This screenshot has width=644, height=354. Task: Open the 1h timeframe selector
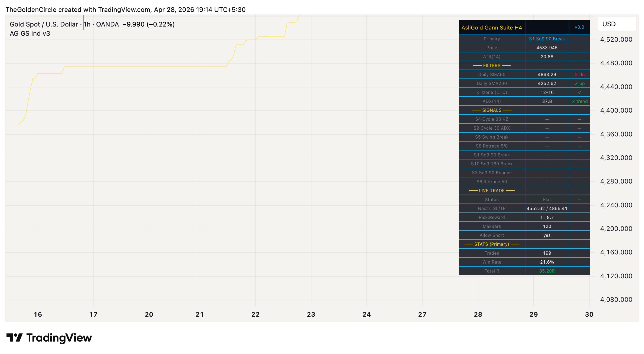pos(87,24)
